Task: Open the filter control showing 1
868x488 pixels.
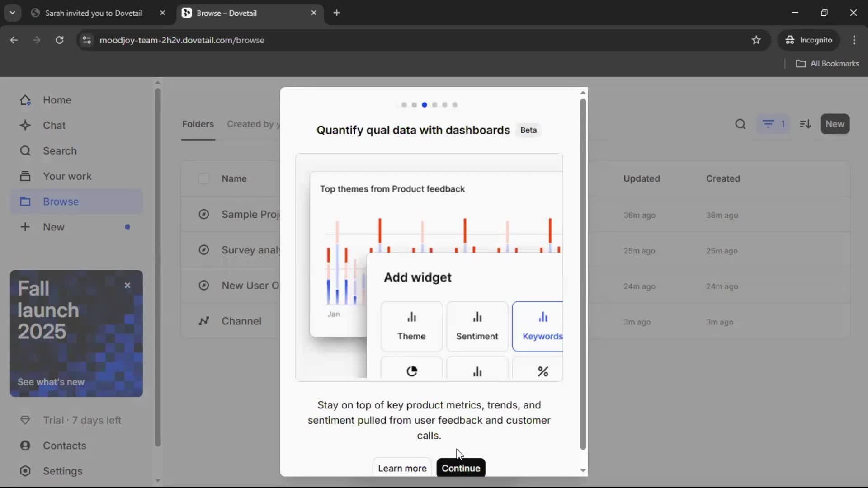Action: coord(773,124)
